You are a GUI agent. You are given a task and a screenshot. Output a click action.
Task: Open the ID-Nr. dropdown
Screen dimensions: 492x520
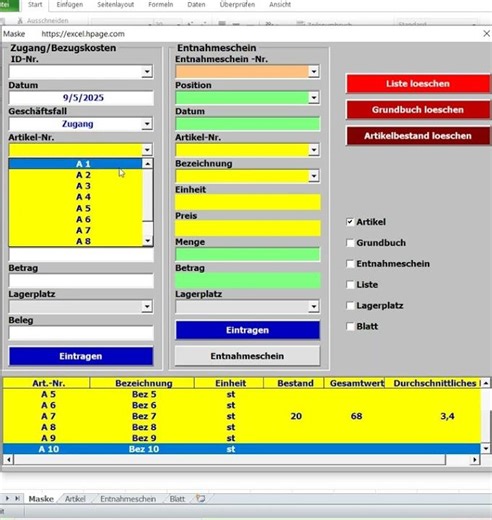pyautogui.click(x=147, y=72)
